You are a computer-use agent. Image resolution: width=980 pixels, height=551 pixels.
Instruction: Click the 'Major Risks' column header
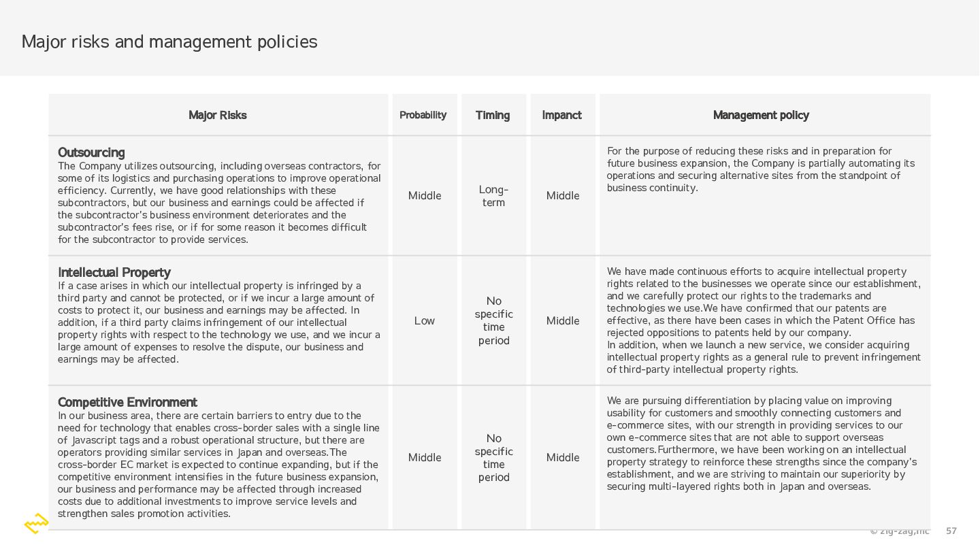coord(218,115)
